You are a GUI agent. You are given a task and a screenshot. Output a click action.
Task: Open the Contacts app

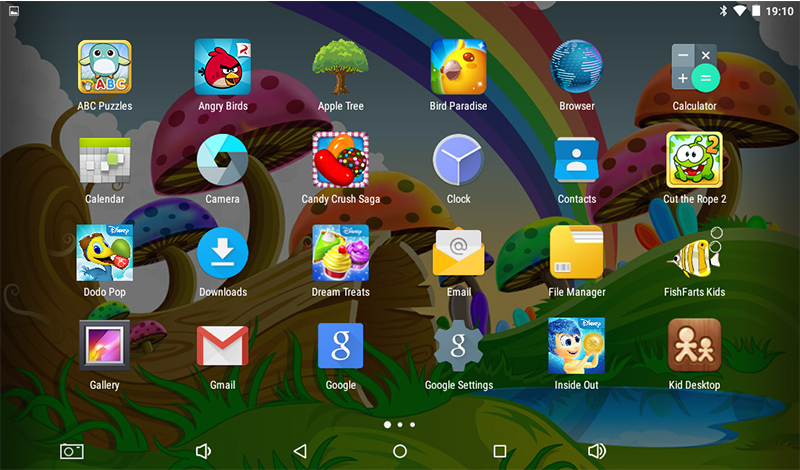[577, 160]
